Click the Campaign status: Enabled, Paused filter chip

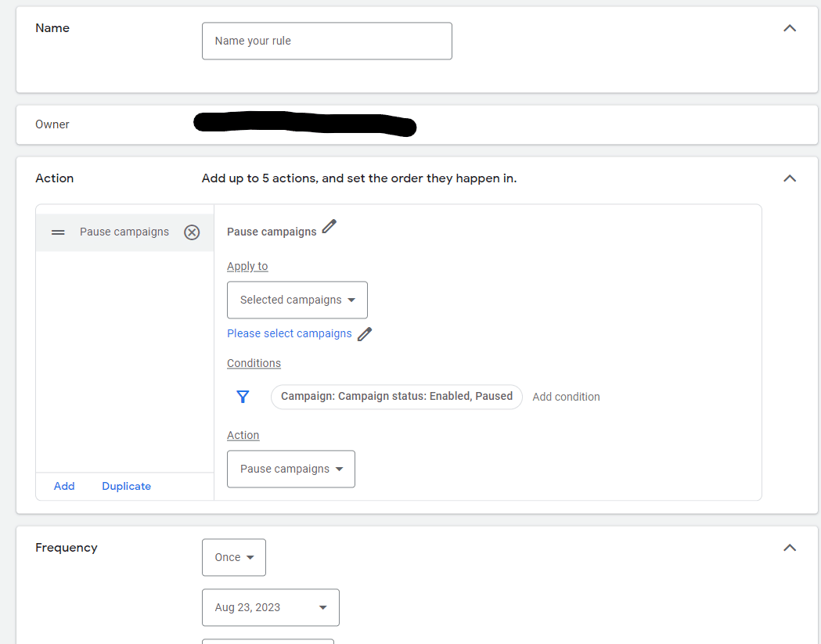click(x=396, y=397)
